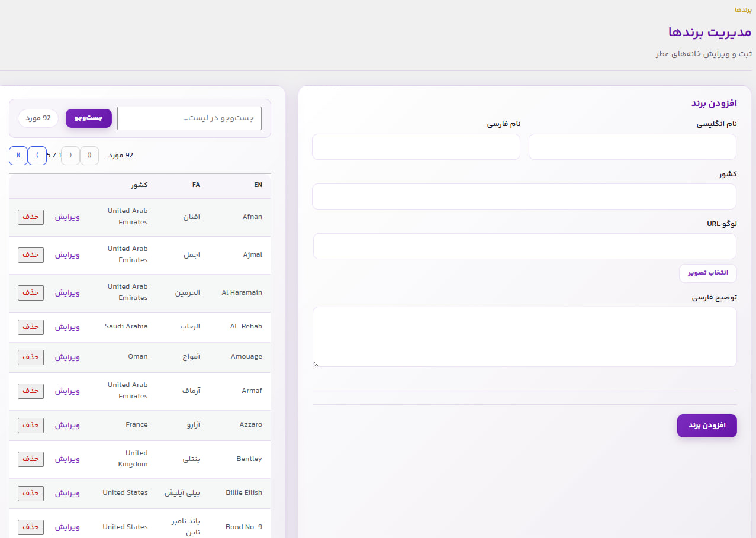Viewport: 756px width, 538px height.
Task: Click the 92 مورد badge beside search button
Action: point(38,118)
